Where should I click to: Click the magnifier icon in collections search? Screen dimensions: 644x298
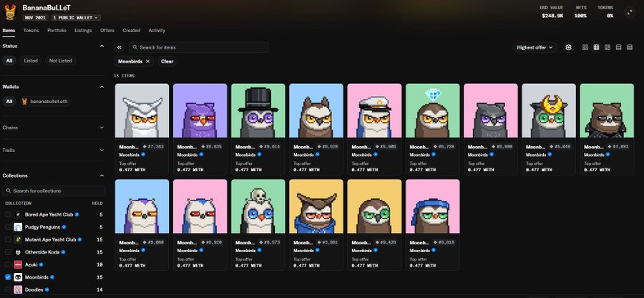coord(8,191)
